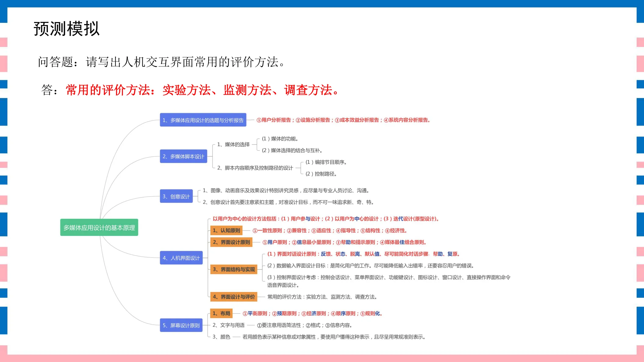Image resolution: width=644 pixels, height=362 pixels.
Task: Click the red text ①用户分析报告；②设施分析报告
Action: [343, 120]
